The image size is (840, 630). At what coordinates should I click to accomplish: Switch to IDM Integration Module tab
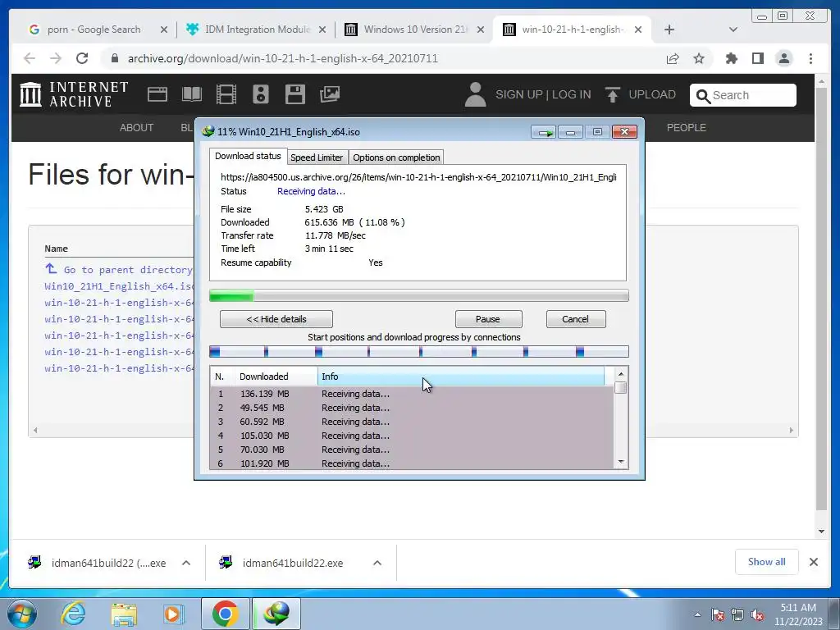click(x=257, y=30)
